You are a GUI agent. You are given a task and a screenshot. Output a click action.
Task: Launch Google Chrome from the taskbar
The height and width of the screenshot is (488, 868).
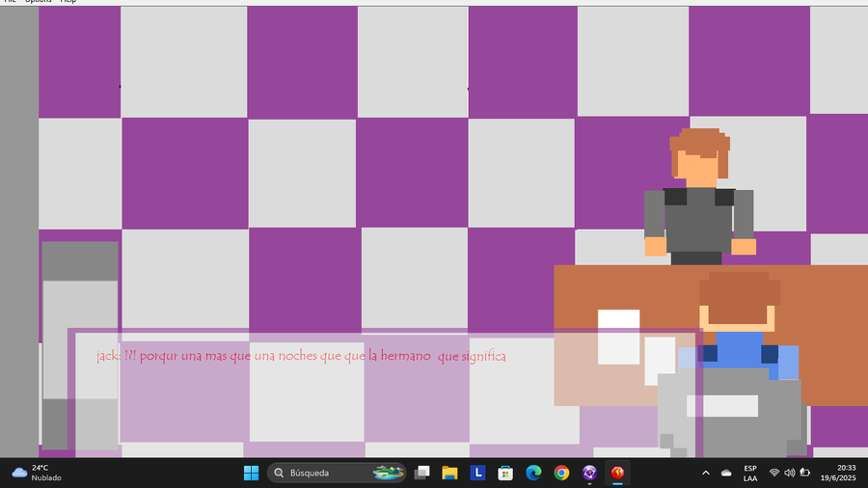[x=561, y=474]
